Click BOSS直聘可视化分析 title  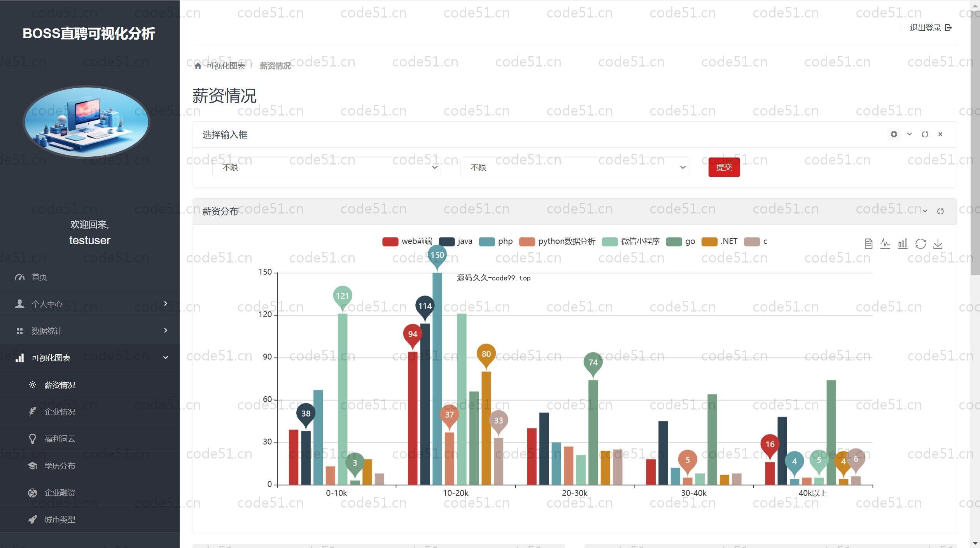click(x=89, y=33)
